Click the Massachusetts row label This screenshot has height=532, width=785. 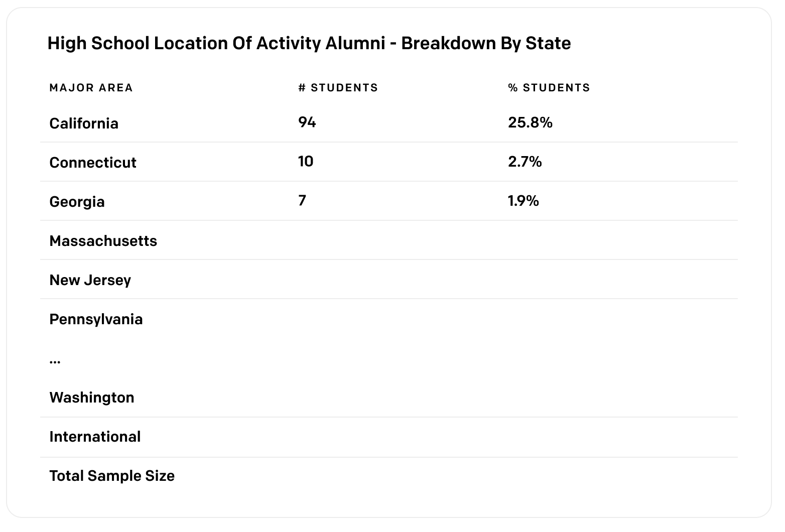[x=103, y=241]
